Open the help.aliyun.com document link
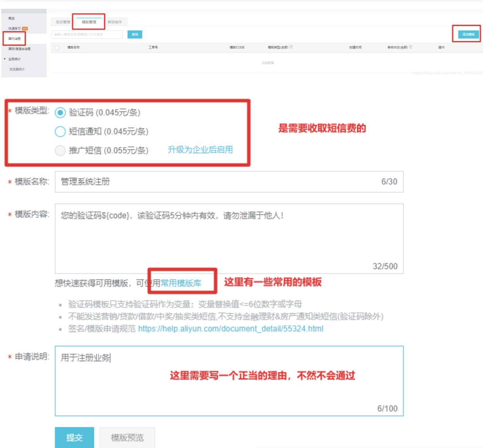Screen dimensions: 483x448 [x=231, y=329]
